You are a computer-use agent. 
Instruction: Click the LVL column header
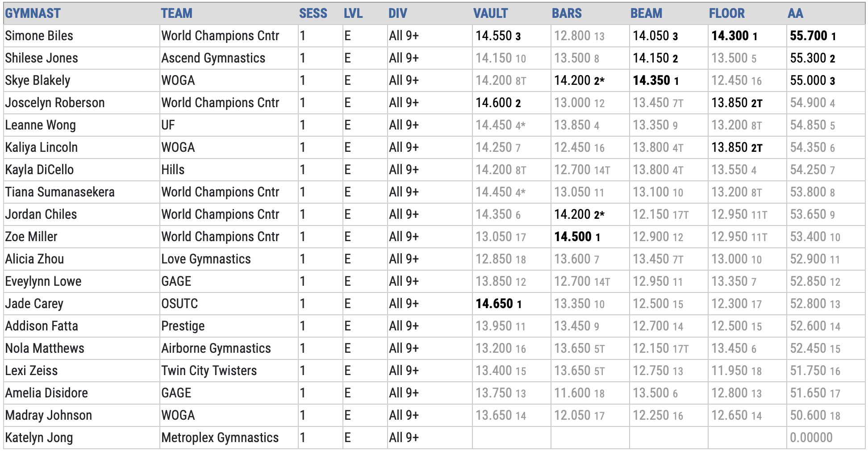pos(353,13)
